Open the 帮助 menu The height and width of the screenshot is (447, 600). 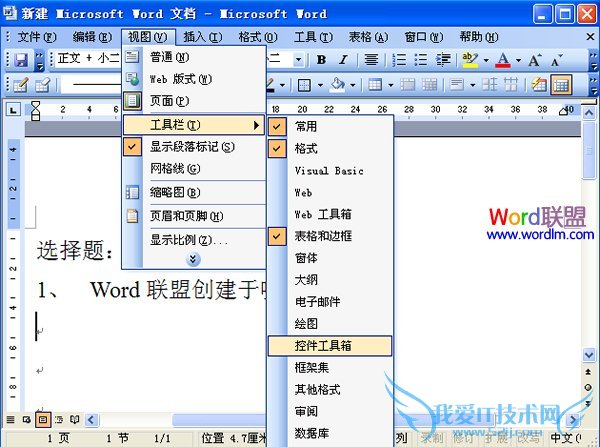point(479,37)
